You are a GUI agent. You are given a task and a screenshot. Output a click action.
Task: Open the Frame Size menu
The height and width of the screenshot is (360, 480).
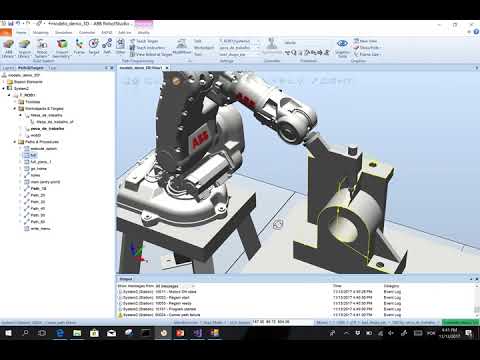(368, 54)
